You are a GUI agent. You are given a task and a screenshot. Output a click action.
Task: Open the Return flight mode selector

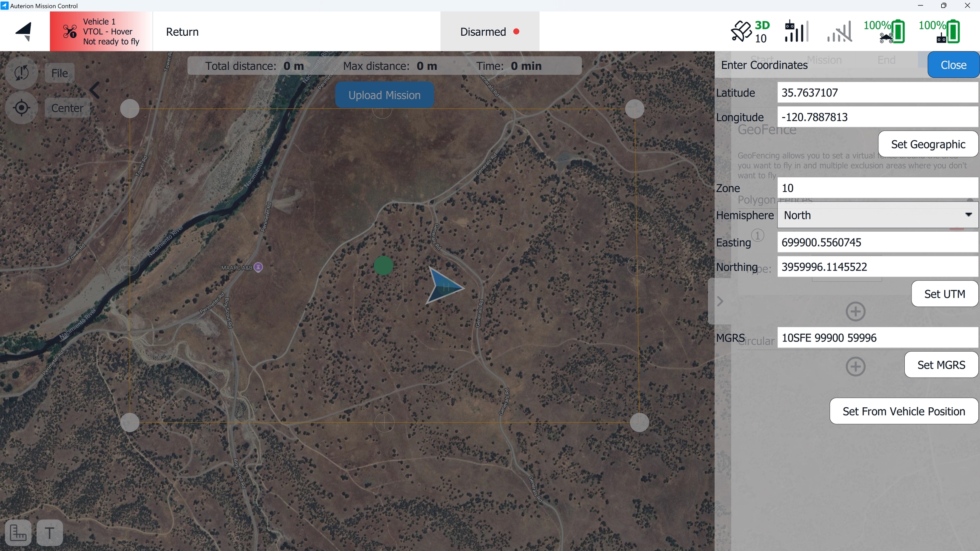(182, 32)
